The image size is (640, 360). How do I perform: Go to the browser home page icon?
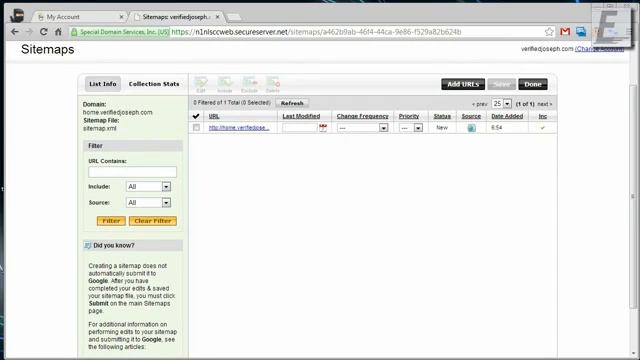58,32
